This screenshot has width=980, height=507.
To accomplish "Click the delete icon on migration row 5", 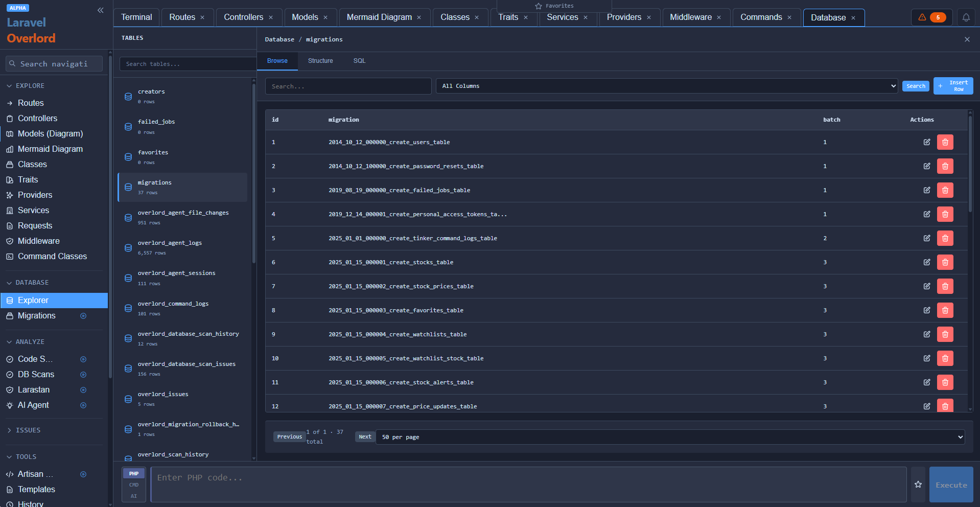I will click(x=944, y=238).
